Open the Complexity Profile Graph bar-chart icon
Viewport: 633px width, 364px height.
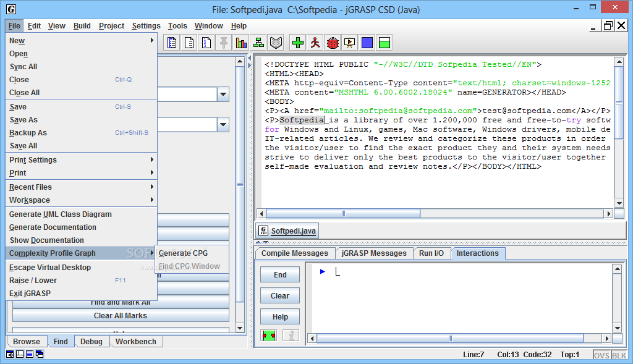point(242,43)
